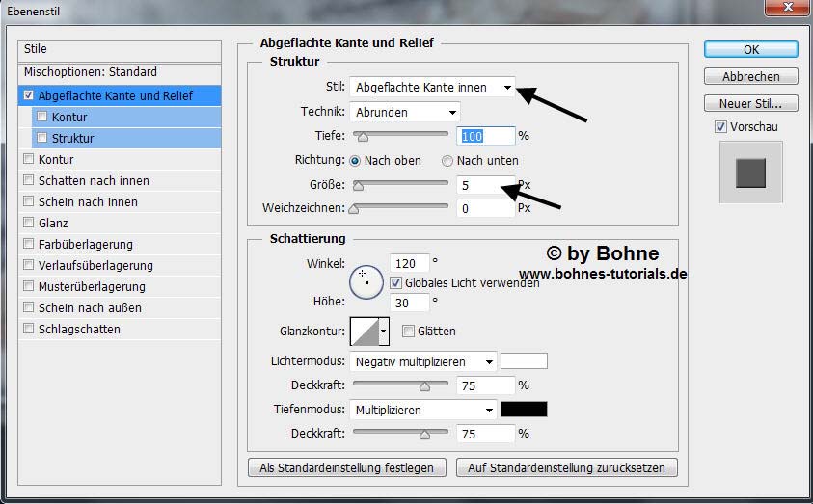Disable Globales Licht verwenden checkbox

[395, 283]
